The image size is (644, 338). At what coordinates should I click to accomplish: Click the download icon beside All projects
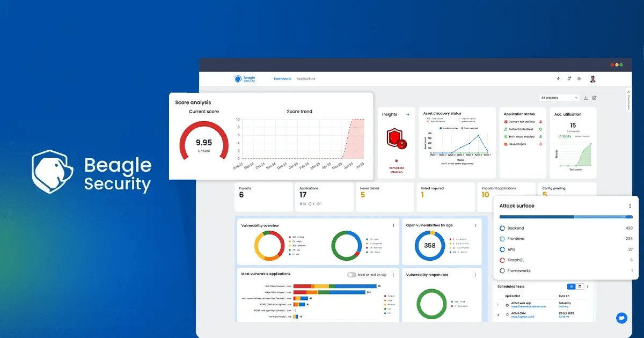coord(586,98)
